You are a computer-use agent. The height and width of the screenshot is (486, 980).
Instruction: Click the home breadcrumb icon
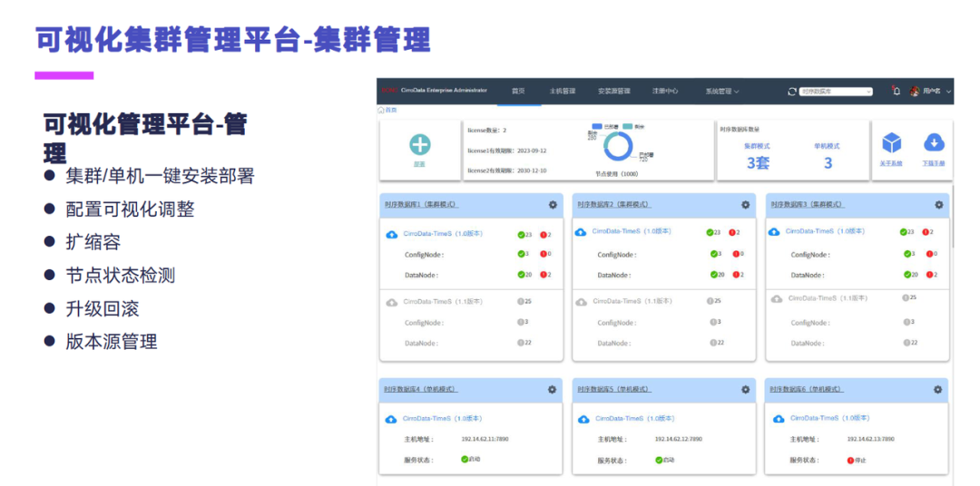(380, 110)
